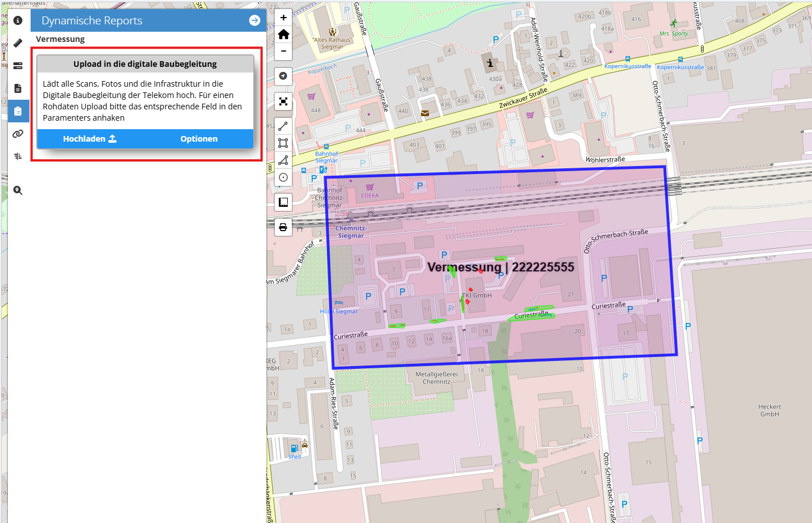Image resolution: width=812 pixels, height=523 pixels.
Task: Click the print map button
Action: tap(283, 227)
